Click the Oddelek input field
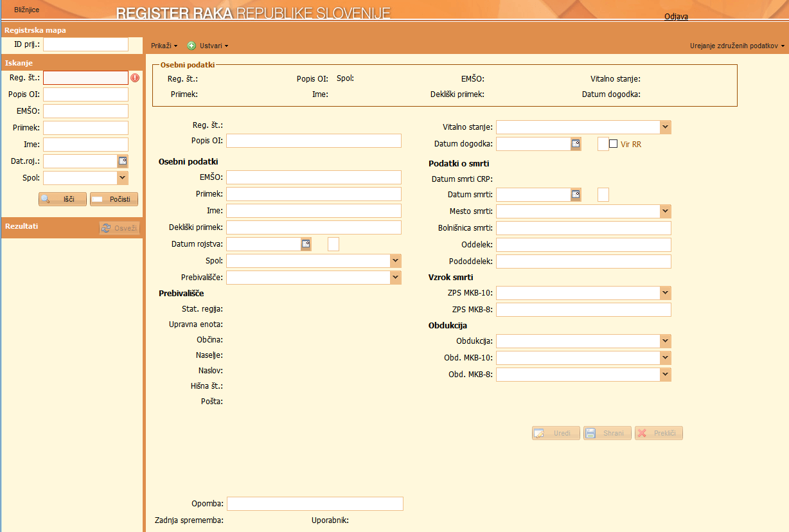789x532 pixels. 583,245
